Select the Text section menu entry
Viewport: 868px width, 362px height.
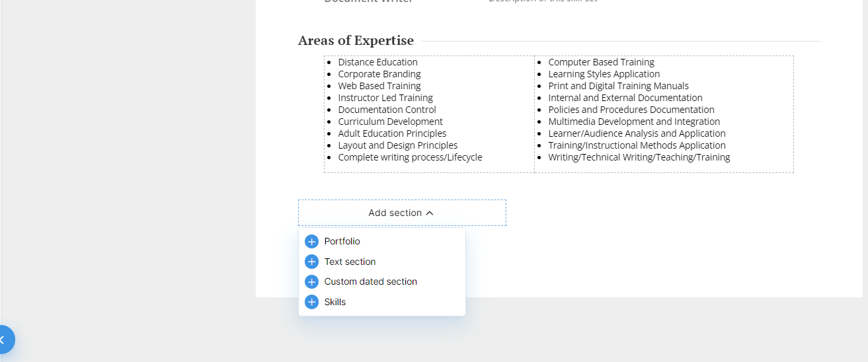350,262
